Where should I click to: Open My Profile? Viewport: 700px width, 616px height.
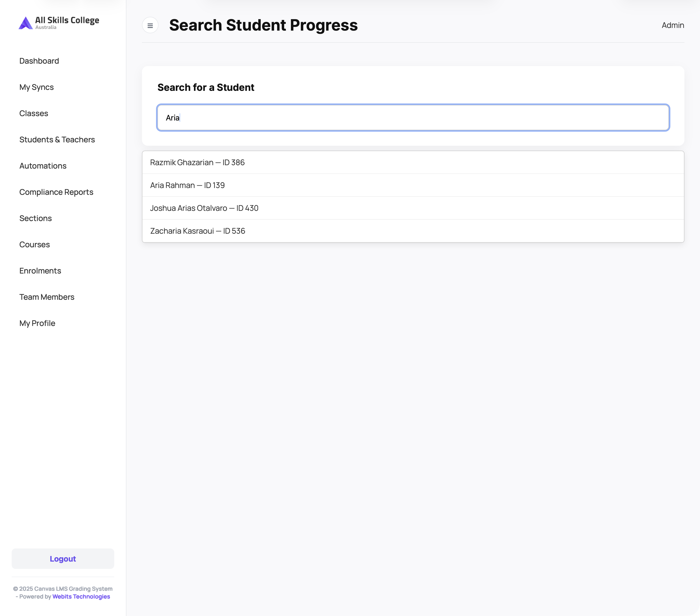click(37, 323)
